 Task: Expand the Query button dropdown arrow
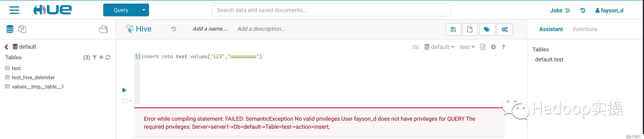(144, 10)
